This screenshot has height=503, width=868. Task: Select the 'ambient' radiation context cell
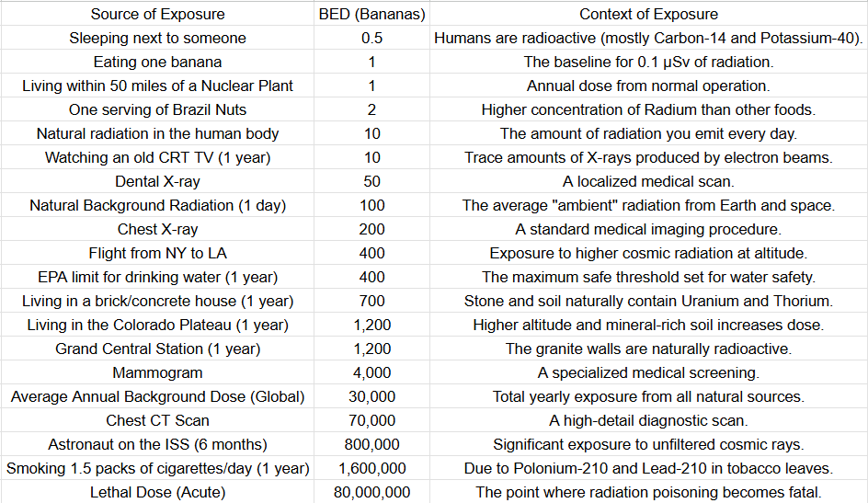[x=648, y=205]
